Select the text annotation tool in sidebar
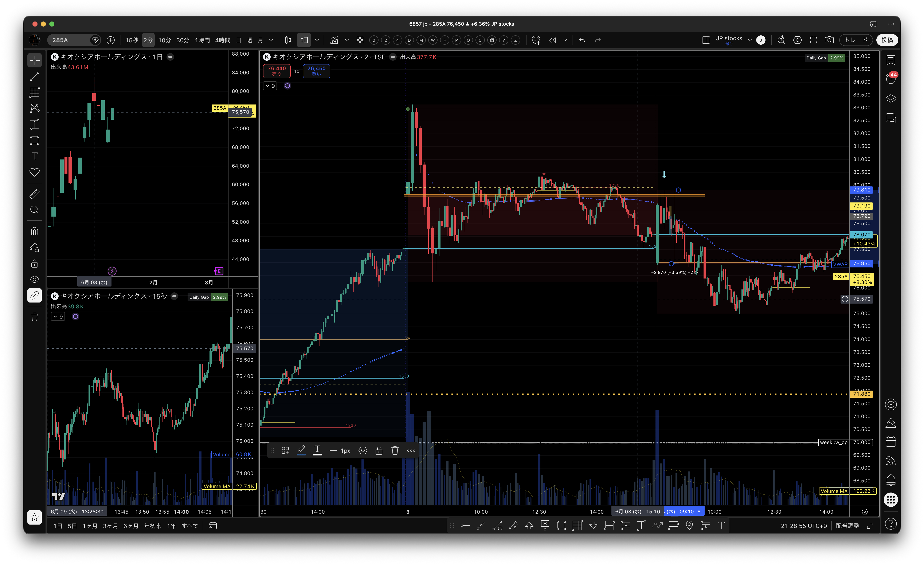This screenshot has width=924, height=565. (35, 156)
